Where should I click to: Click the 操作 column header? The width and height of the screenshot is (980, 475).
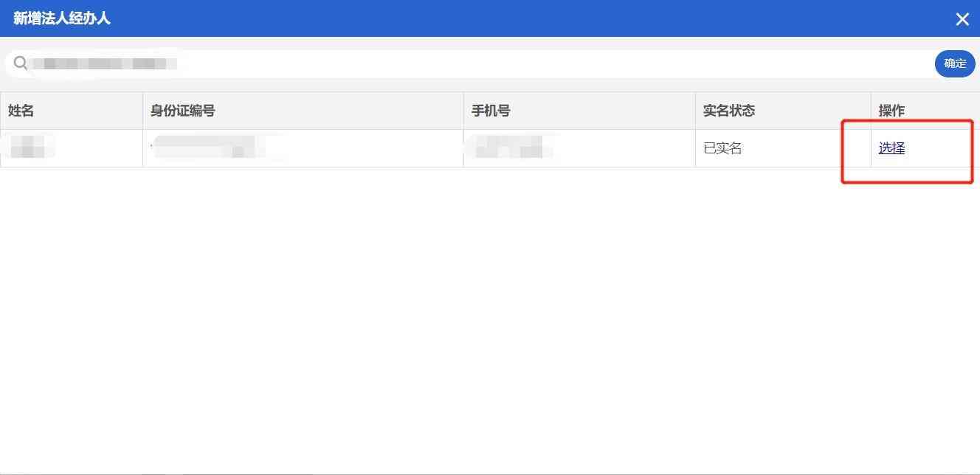891,111
